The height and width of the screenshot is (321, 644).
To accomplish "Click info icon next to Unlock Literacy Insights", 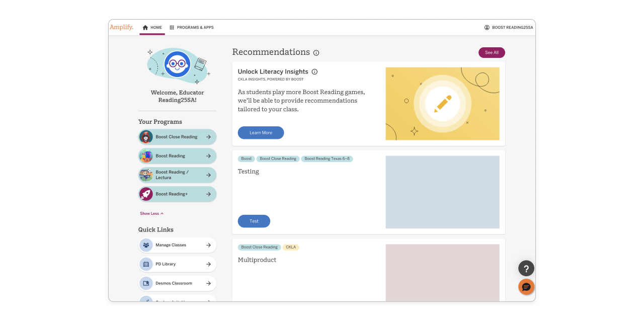I will pos(314,71).
